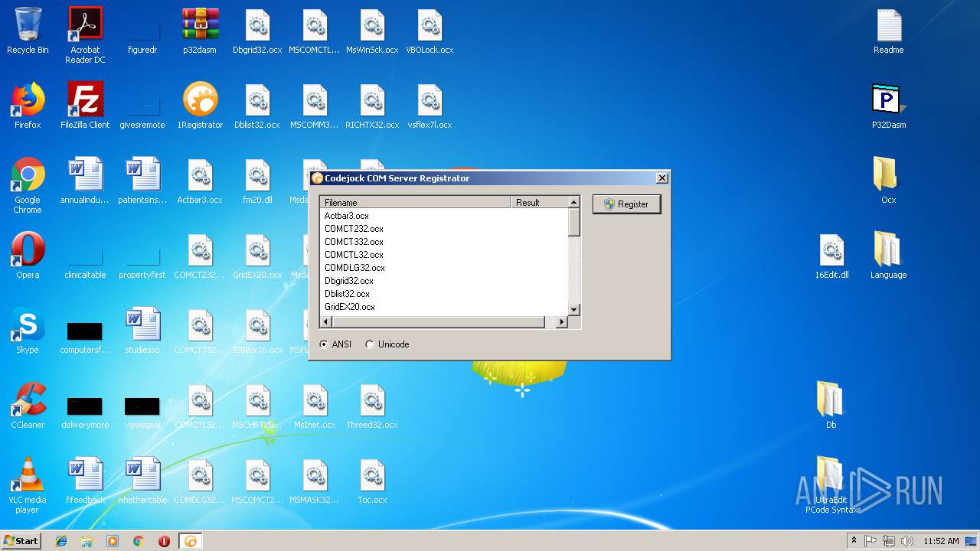Select the P32Dasm application icon

pos(889,106)
